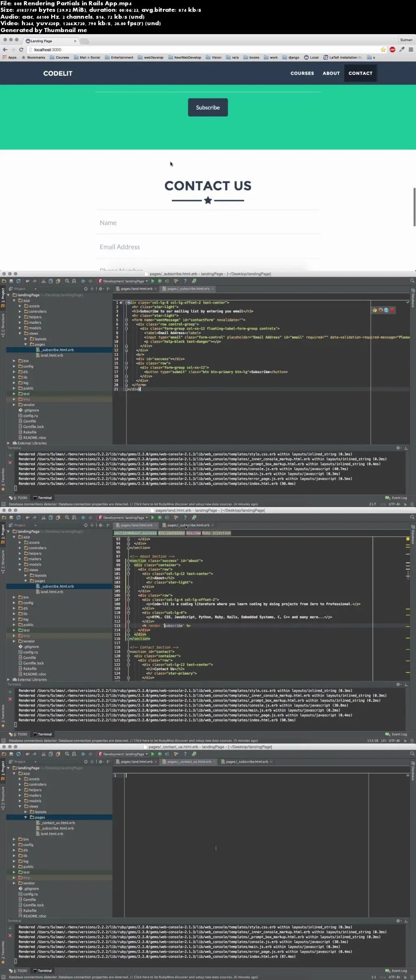
Task: Click Help question mark in _subscribe.html.erb window
Action: click(185, 281)
